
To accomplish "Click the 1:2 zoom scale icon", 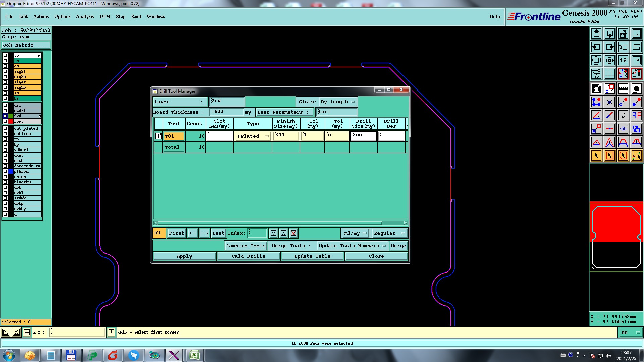I will (623, 60).
